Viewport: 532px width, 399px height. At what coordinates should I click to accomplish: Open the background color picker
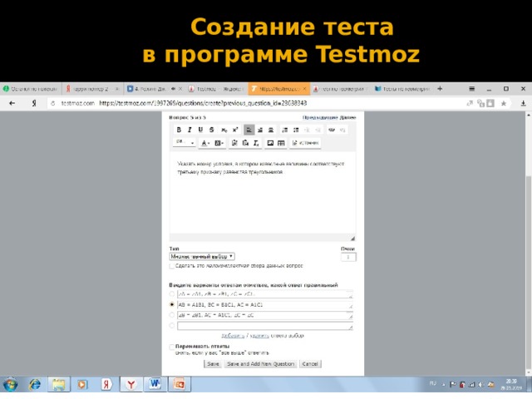tap(219, 143)
